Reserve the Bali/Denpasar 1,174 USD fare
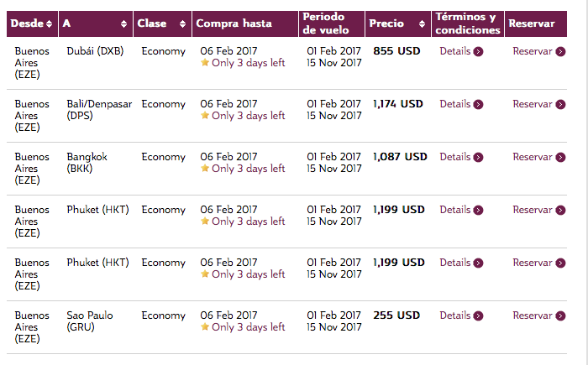The image size is (588, 365). 533,104
